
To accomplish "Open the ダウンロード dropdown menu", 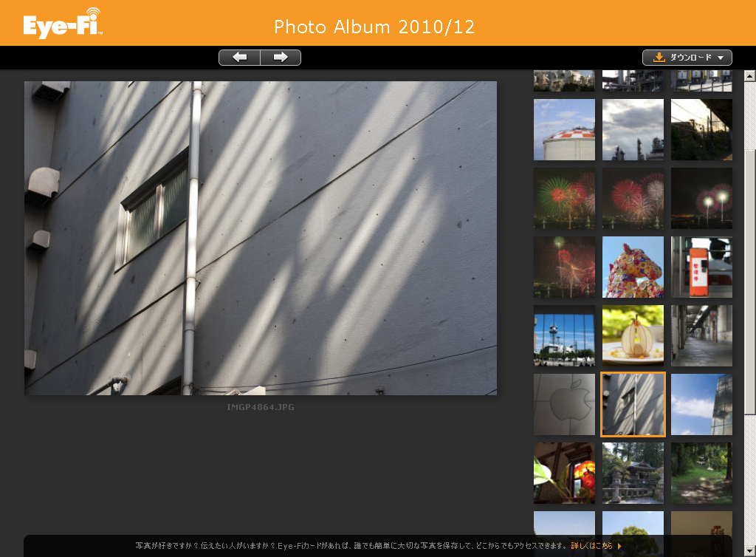I will click(x=687, y=58).
